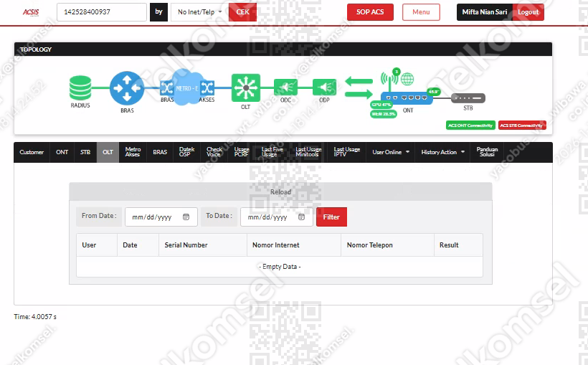Screen dimensions: 588x365
Task: Focus the number search input field
Action: 102,12
